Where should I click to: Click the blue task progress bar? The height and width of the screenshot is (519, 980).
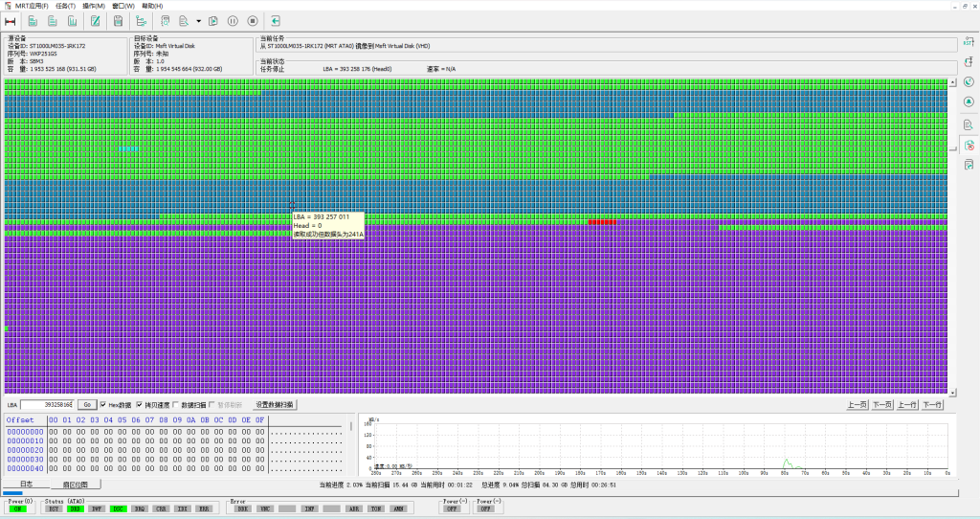pos(13,493)
